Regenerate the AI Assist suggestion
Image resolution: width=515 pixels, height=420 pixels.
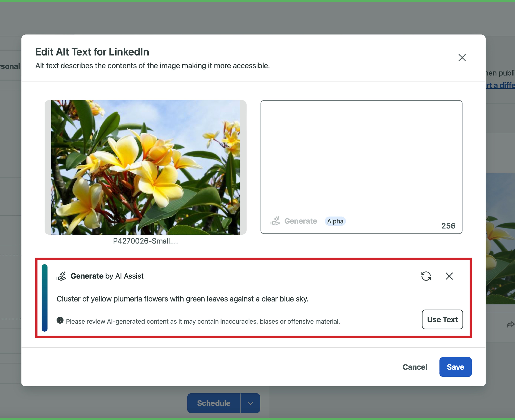click(426, 276)
